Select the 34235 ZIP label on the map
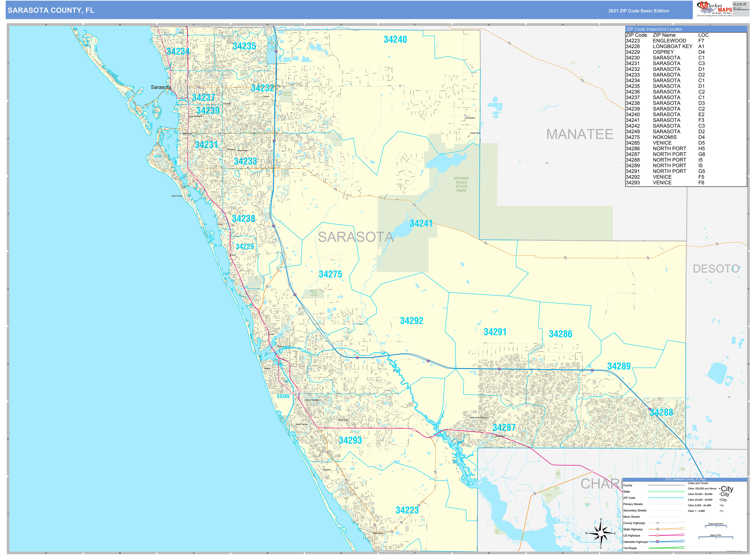 coord(244,46)
